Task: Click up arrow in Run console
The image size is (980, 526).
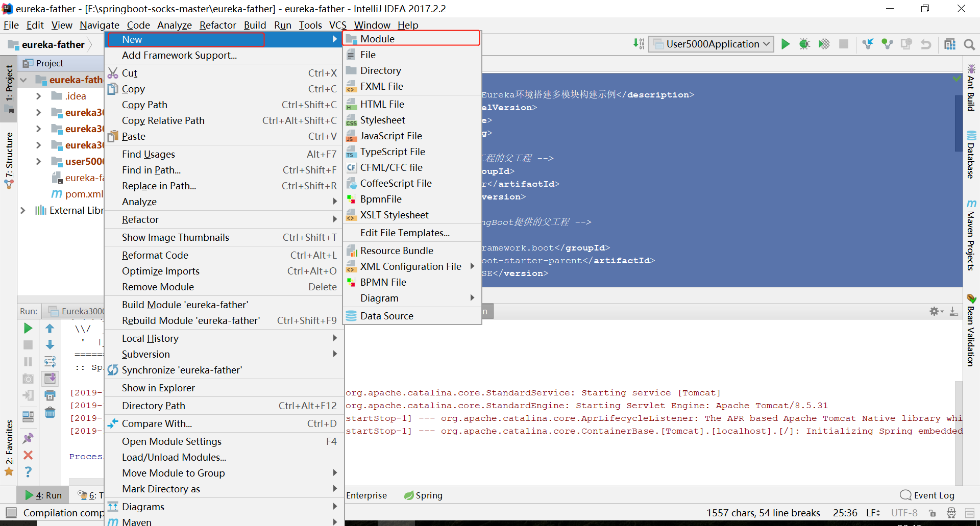Action: (50, 328)
